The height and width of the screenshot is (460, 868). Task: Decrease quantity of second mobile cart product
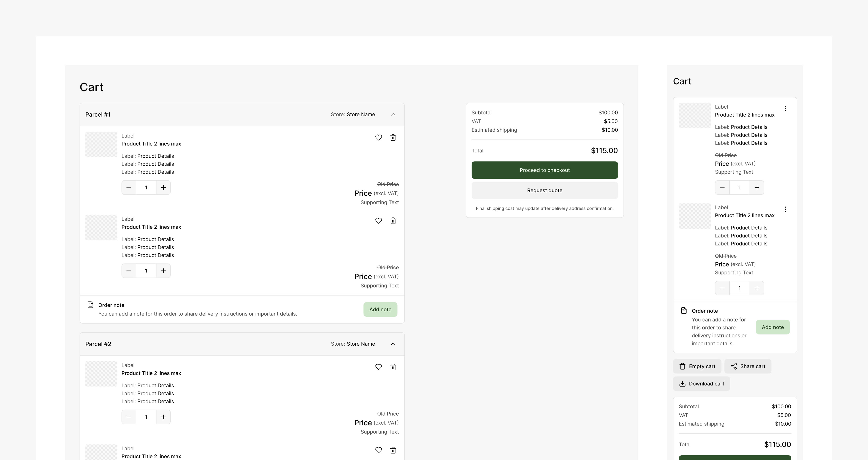(x=722, y=288)
